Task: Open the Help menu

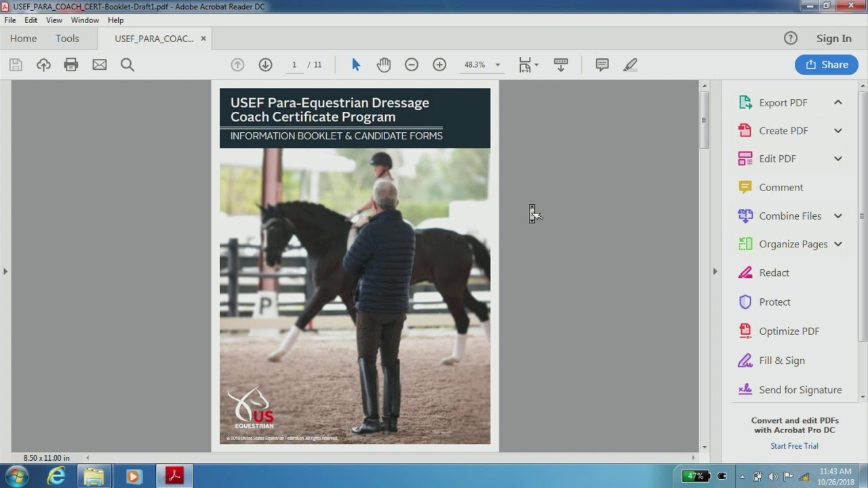Action: pos(115,20)
